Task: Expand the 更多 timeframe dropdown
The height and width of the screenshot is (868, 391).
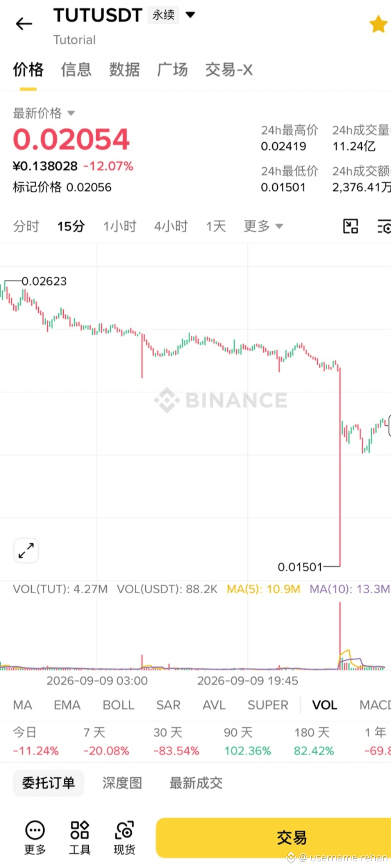Action: tap(263, 226)
